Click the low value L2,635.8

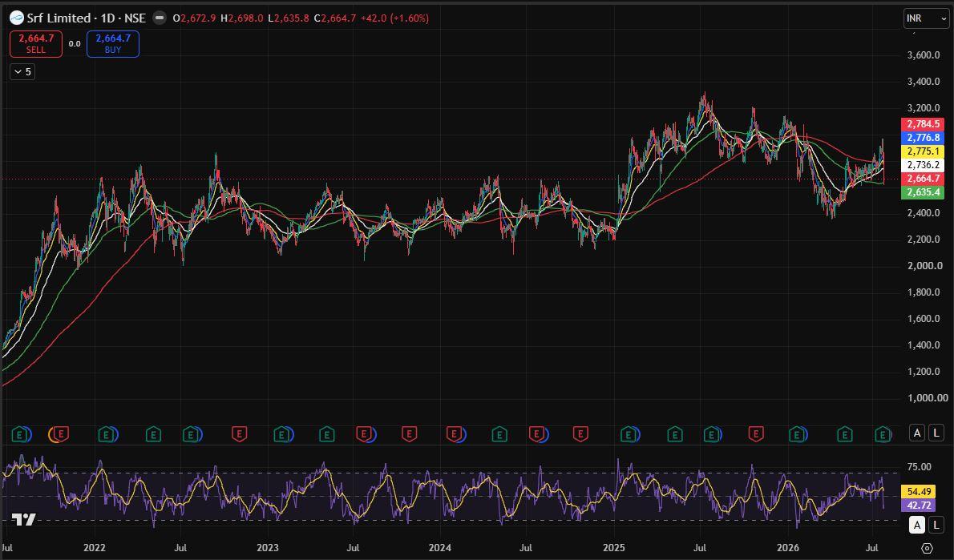point(289,18)
